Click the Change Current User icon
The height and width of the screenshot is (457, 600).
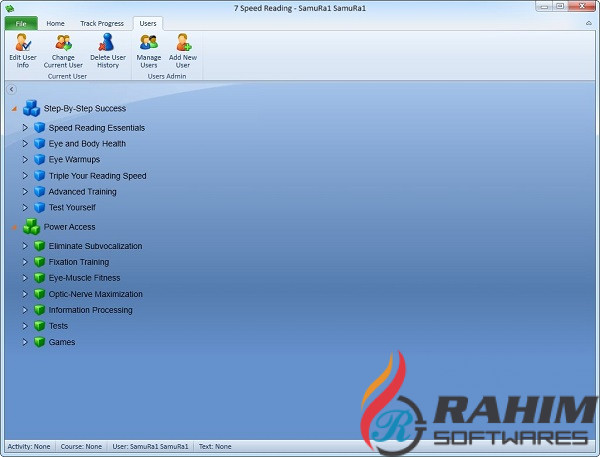tap(63, 42)
